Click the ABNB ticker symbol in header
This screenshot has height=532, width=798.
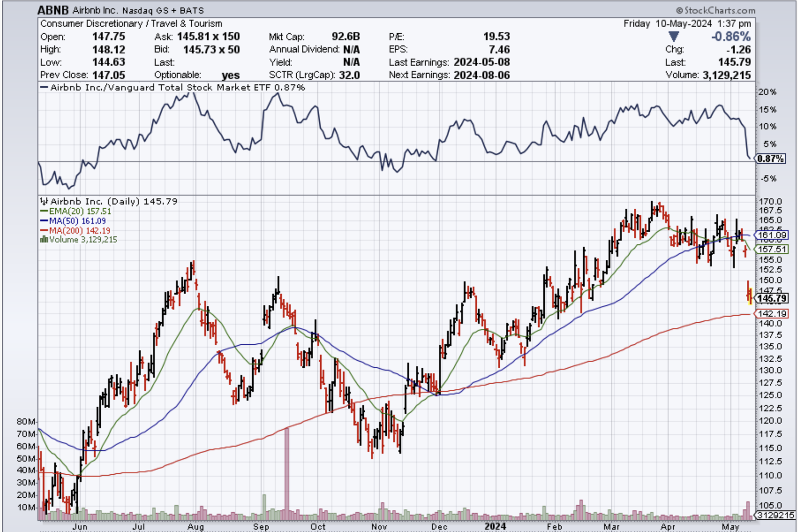coord(53,10)
